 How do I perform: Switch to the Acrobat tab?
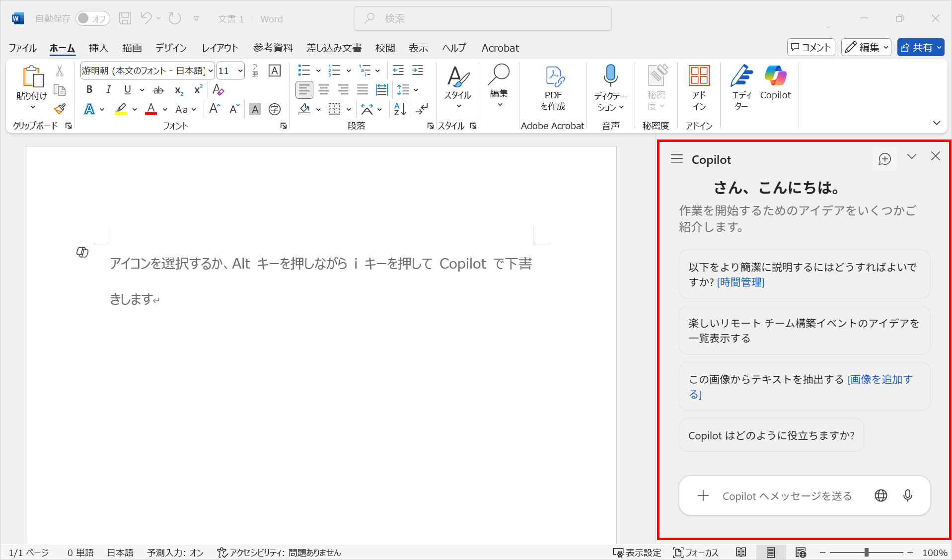coord(500,48)
